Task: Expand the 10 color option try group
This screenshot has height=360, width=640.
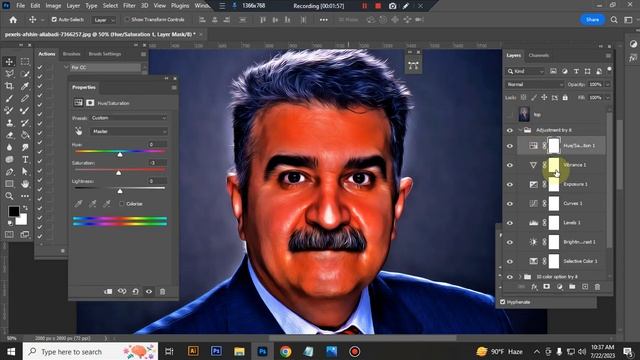Action: (520, 277)
